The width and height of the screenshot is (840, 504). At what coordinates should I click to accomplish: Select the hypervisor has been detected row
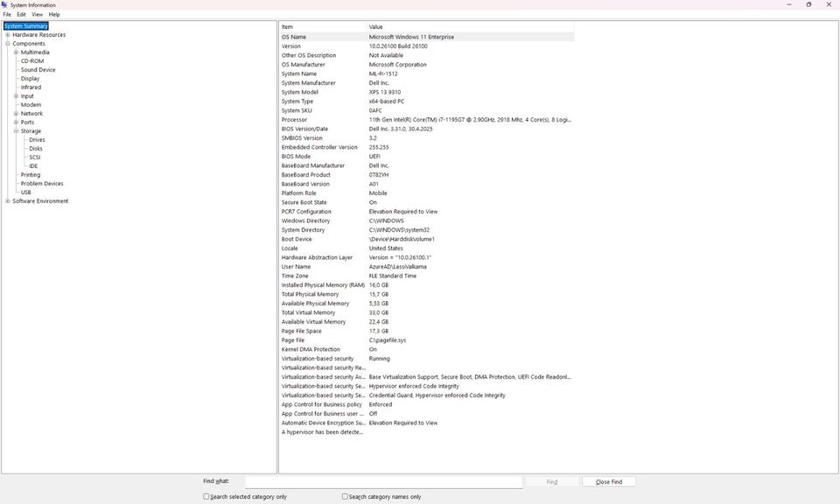(426, 432)
